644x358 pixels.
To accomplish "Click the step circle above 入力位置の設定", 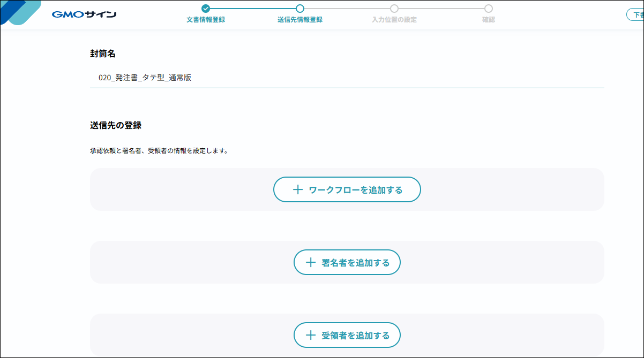I will [x=394, y=9].
